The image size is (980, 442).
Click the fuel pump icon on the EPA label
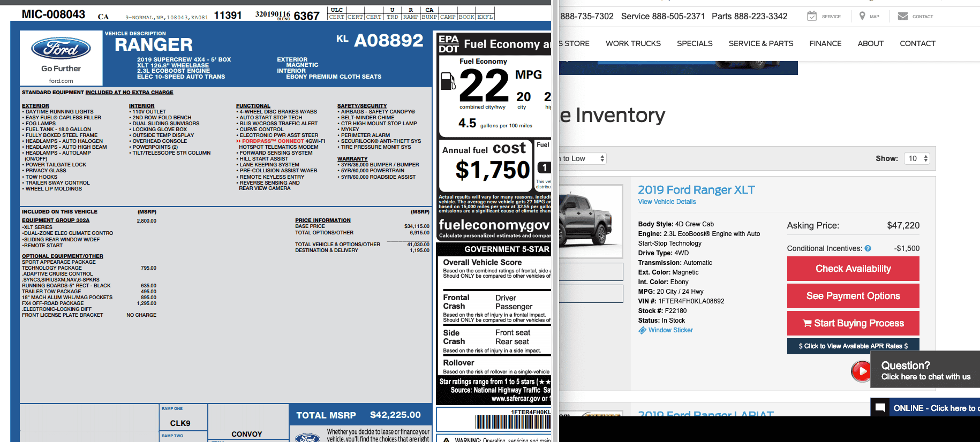(448, 81)
